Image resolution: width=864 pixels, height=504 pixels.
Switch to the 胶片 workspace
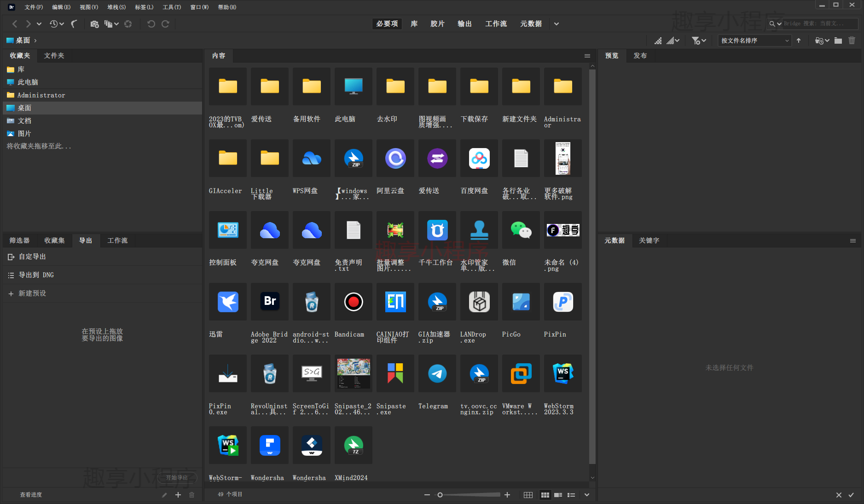437,24
